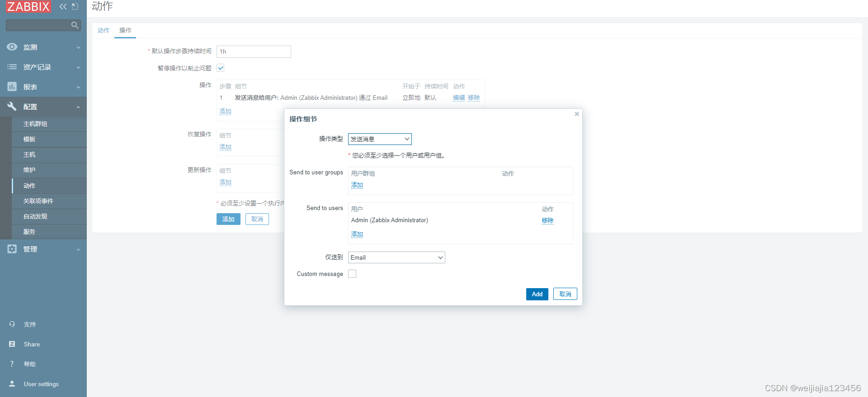Click 取消 button in 操作细节 dialog
Image resolution: width=868 pixels, height=397 pixels.
coord(565,294)
